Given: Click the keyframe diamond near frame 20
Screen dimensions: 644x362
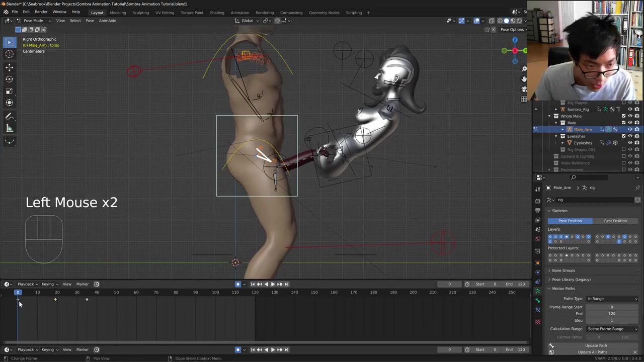Looking at the screenshot, I should (55, 300).
